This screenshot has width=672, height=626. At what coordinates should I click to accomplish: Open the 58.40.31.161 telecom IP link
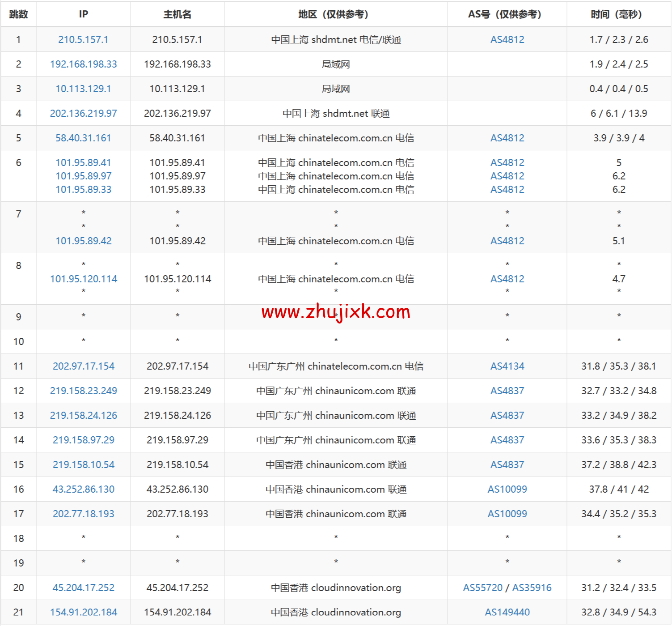(x=83, y=138)
